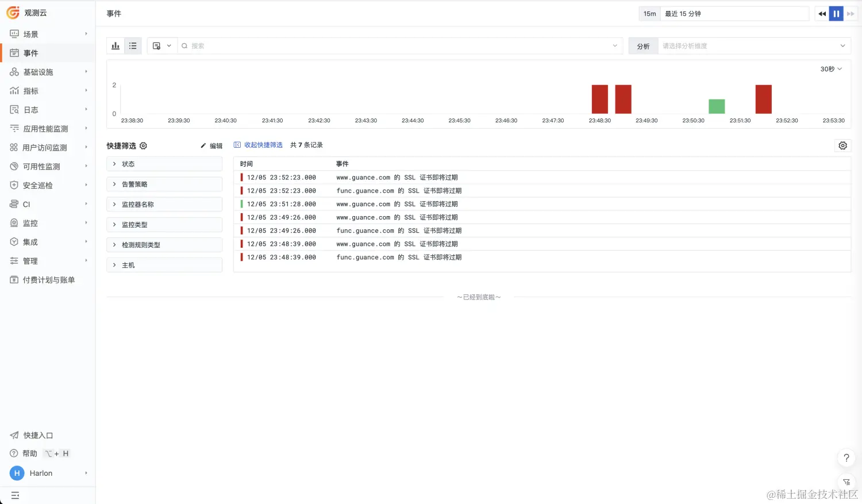Click the Harlon user avatar
The height and width of the screenshot is (504, 862).
17,473
